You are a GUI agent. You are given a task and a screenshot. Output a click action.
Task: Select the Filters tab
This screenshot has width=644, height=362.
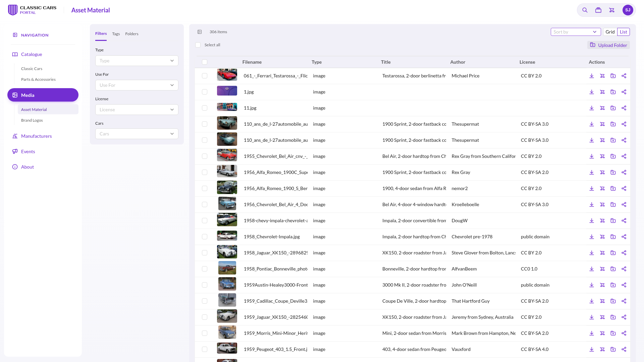tap(101, 34)
